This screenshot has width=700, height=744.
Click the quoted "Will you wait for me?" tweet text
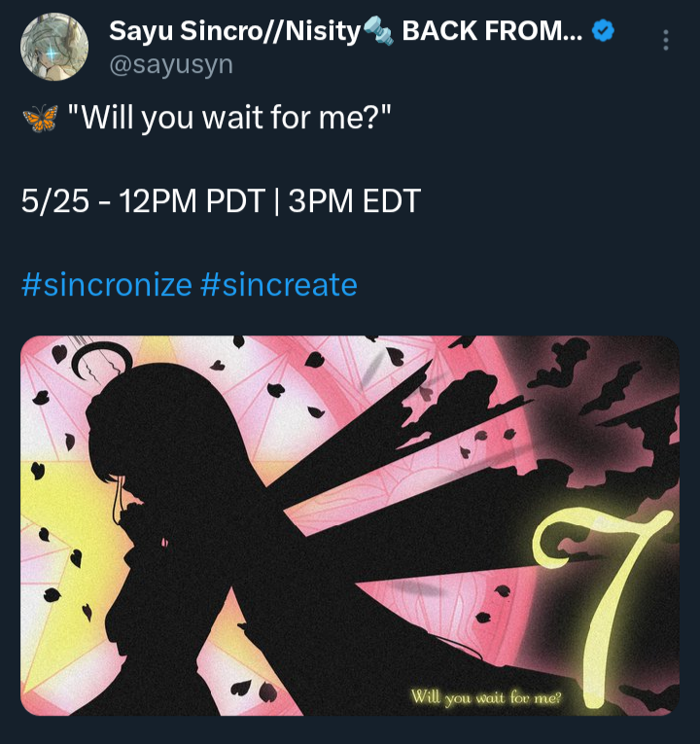tap(229, 119)
